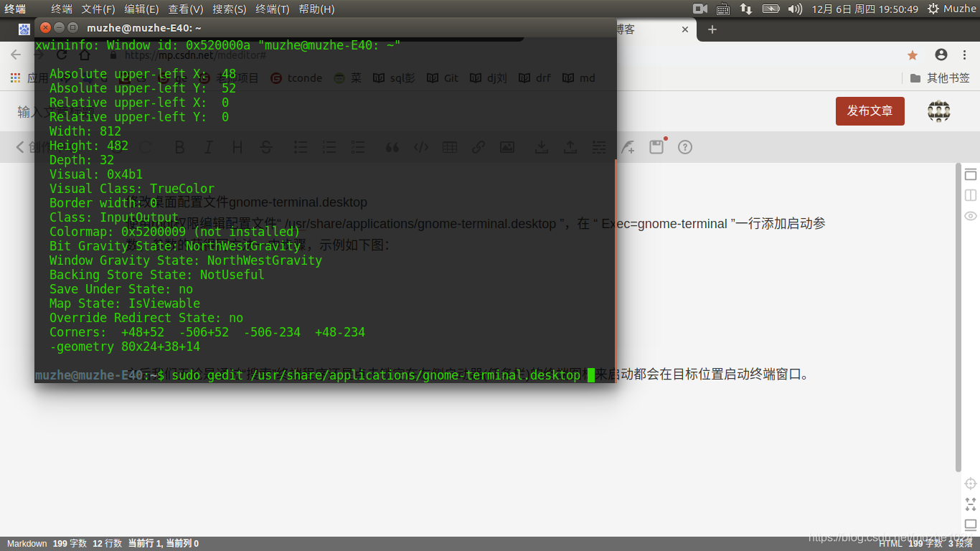This screenshot has height=551, width=980.
Task: Click the import/download icon in the toolbar
Action: coord(542,147)
